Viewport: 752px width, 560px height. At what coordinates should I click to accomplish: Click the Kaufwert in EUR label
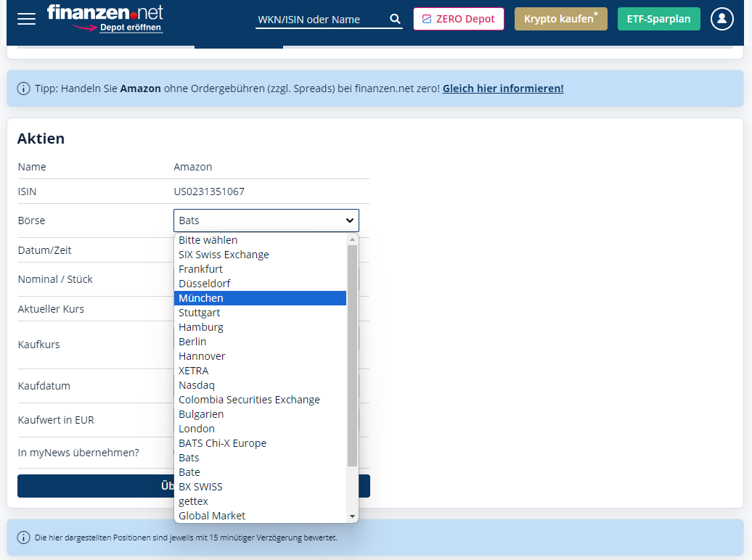tap(56, 420)
